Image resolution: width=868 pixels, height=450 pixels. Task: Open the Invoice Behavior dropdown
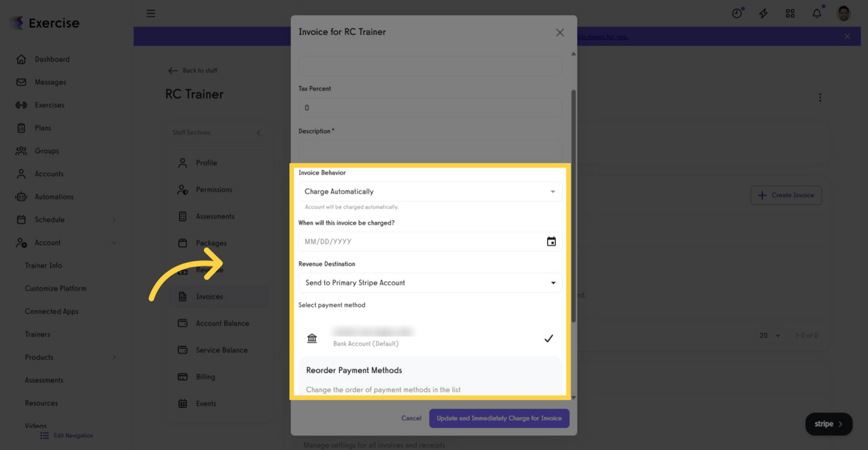430,191
